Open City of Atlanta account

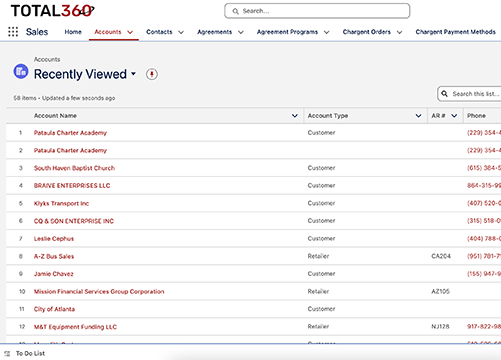coord(54,309)
